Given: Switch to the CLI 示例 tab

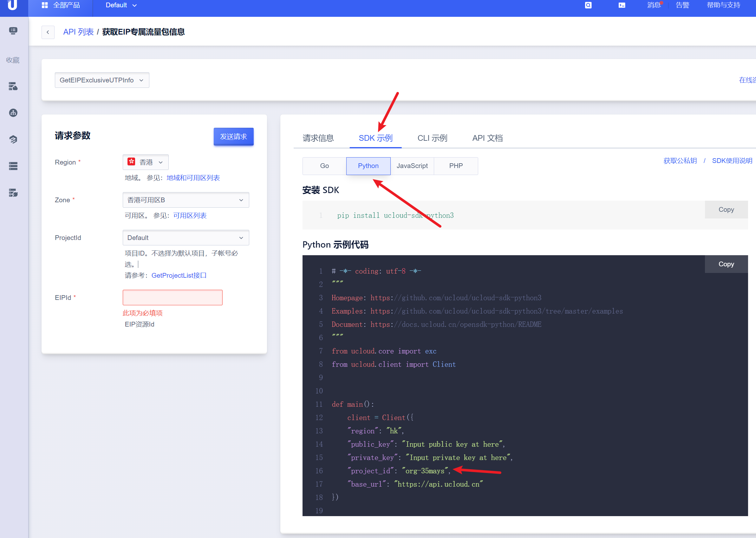Looking at the screenshot, I should pyautogui.click(x=432, y=138).
